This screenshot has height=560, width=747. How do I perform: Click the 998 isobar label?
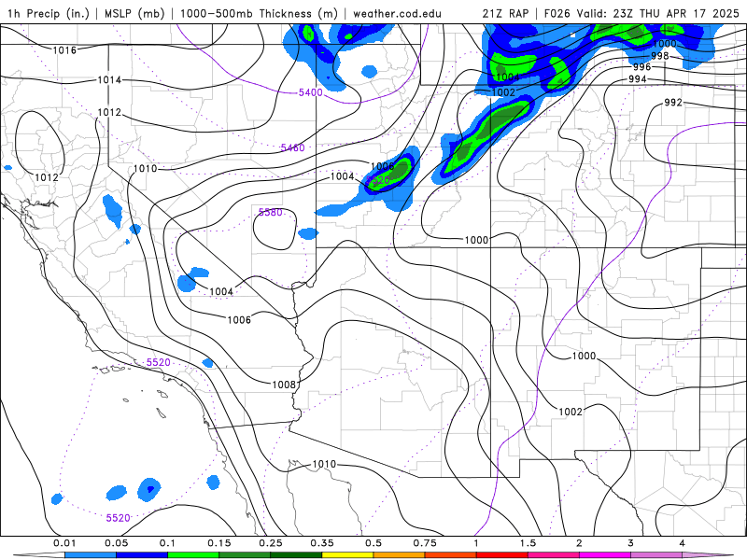(660, 56)
